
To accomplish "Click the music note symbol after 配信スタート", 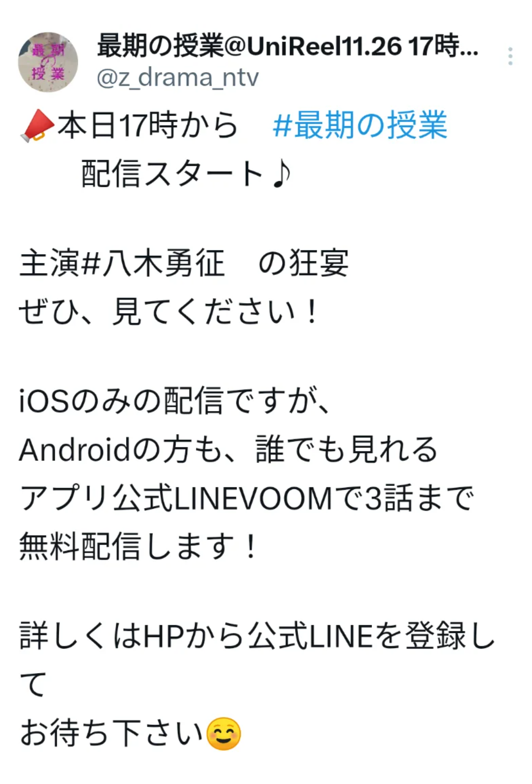I will [x=281, y=174].
